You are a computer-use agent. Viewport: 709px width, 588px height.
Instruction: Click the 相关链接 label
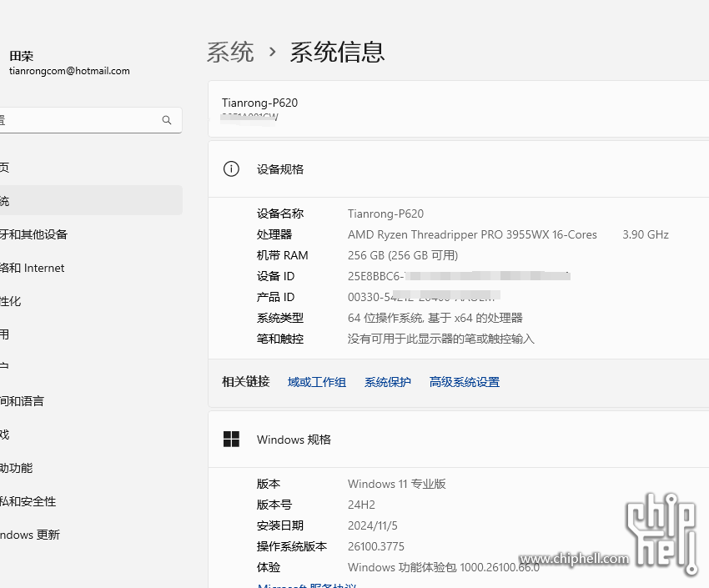(245, 382)
